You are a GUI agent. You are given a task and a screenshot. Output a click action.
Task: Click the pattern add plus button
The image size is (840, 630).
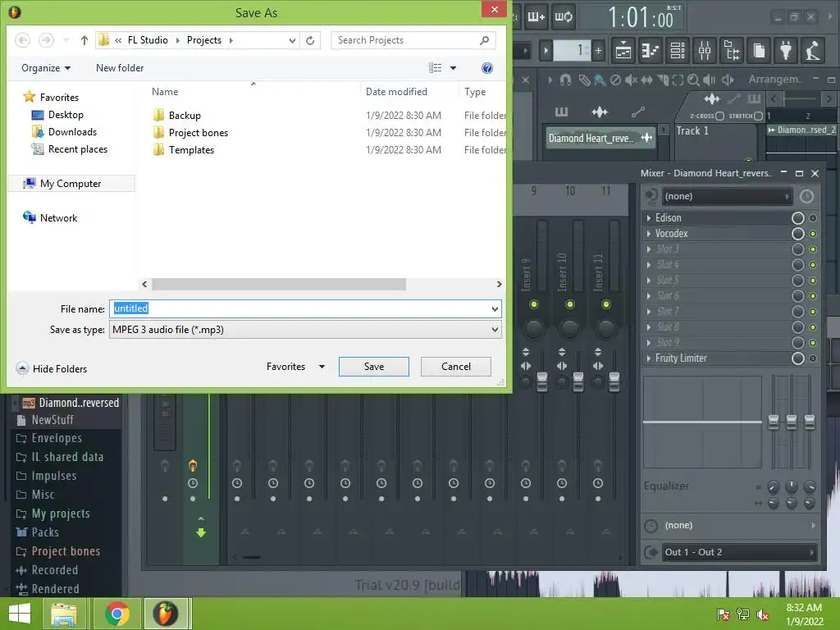(598, 51)
